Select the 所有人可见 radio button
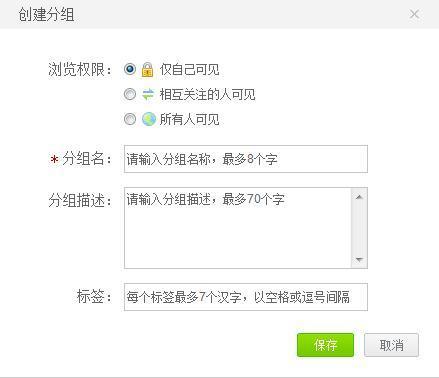The height and width of the screenshot is (378, 439). click(130, 119)
